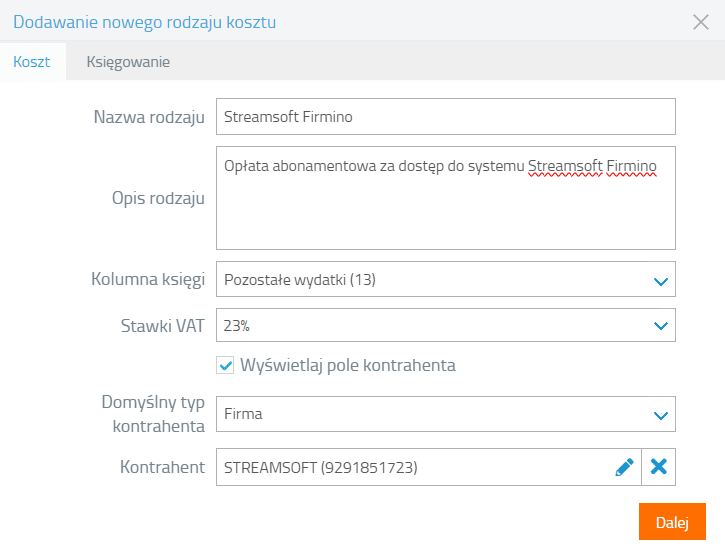Image resolution: width=725 pixels, height=553 pixels.
Task: Click the Nazwa rodzaju field label
Action: click(x=149, y=117)
